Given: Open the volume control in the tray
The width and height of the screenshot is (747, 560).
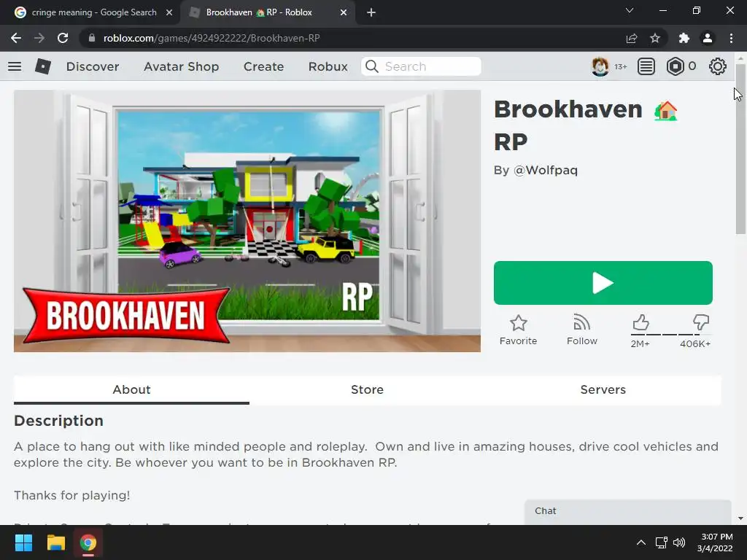Looking at the screenshot, I should click(x=679, y=542).
